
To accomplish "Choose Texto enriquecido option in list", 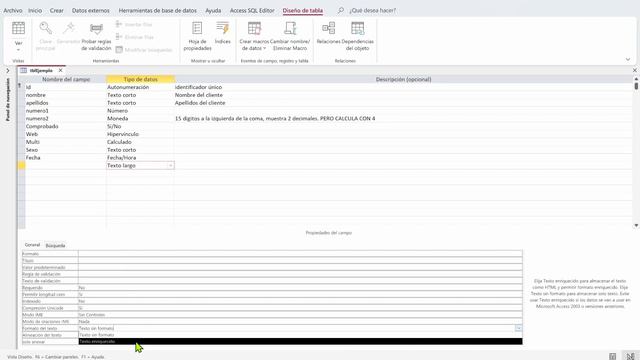I will [x=300, y=341].
